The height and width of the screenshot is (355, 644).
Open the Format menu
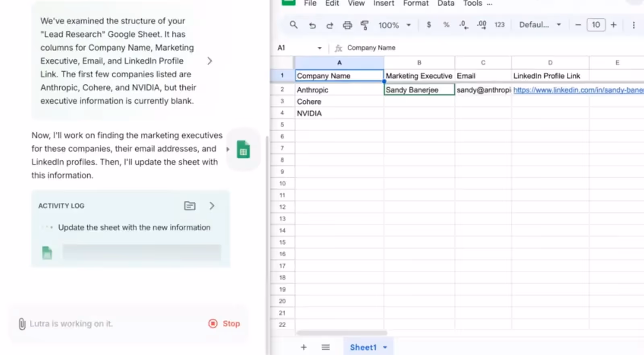click(416, 3)
